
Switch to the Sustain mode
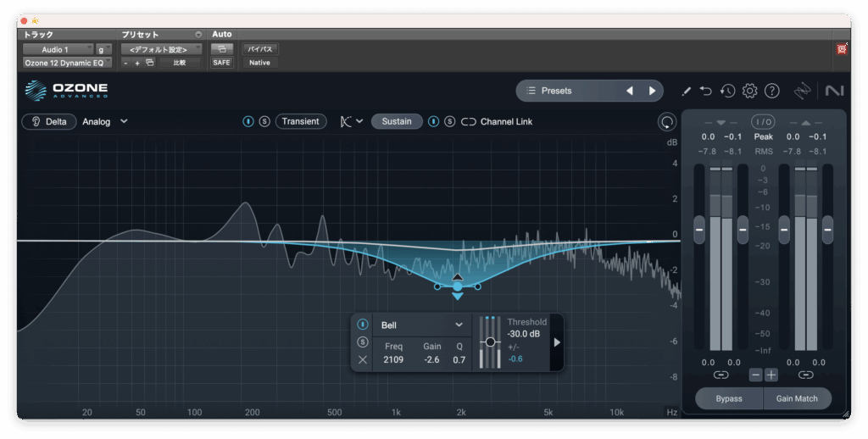click(x=396, y=121)
